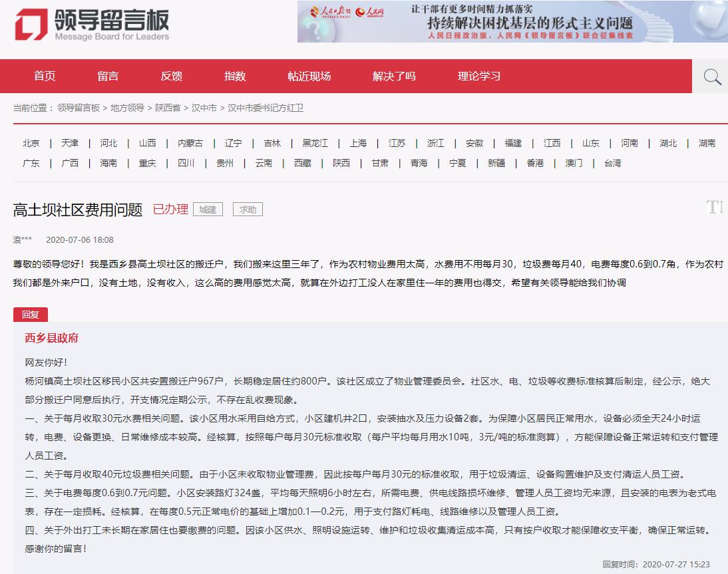This screenshot has height=574, width=728.
Task: Select 安徽 province link
Action: pos(474,144)
